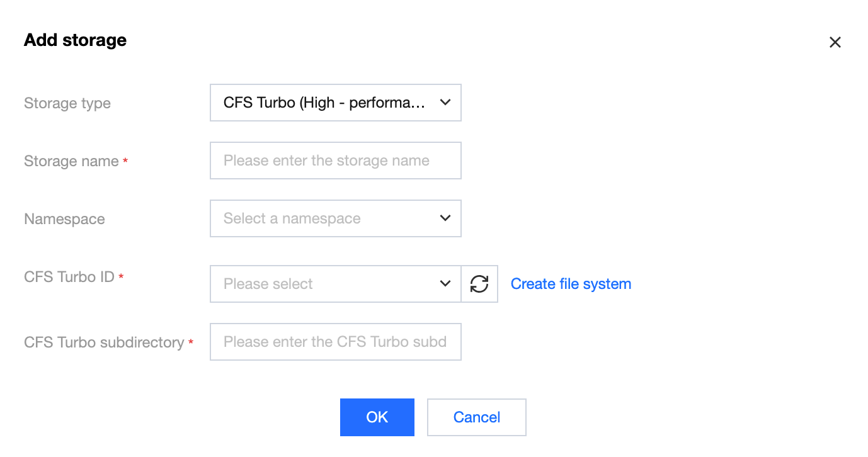Close the Add storage dialog
Screen dimensions: 868x457
(x=835, y=42)
